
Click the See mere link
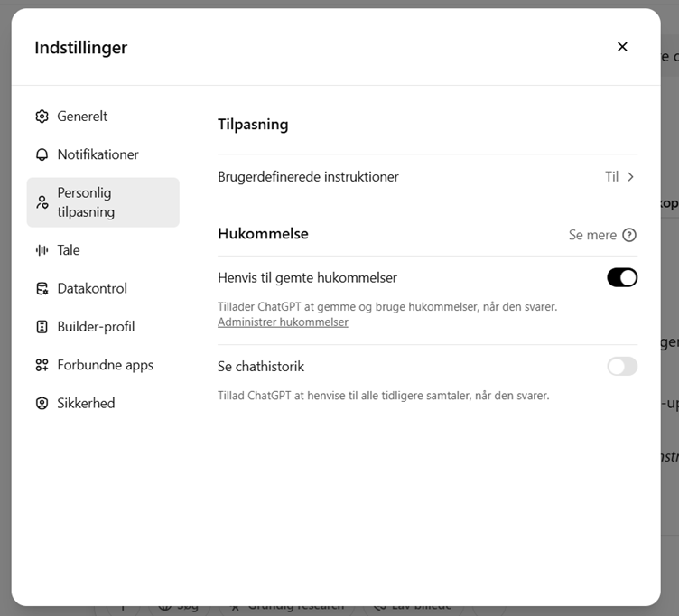point(592,235)
